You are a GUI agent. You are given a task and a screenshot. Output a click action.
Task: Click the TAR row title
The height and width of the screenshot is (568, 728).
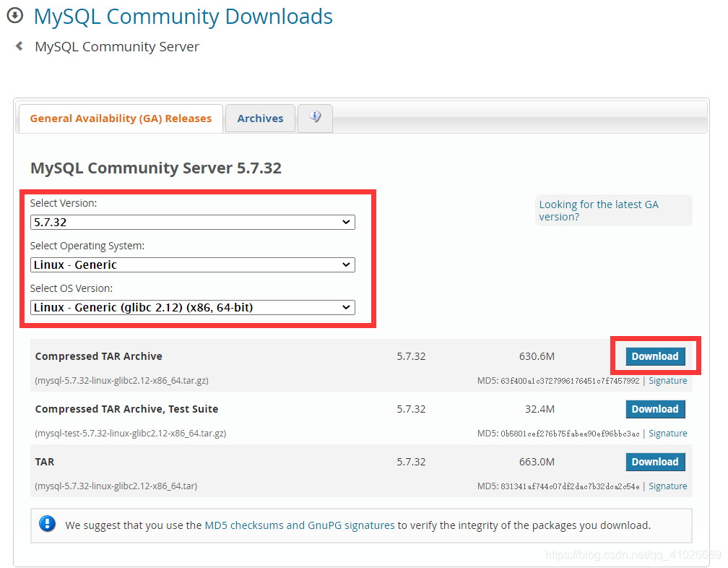(x=45, y=462)
